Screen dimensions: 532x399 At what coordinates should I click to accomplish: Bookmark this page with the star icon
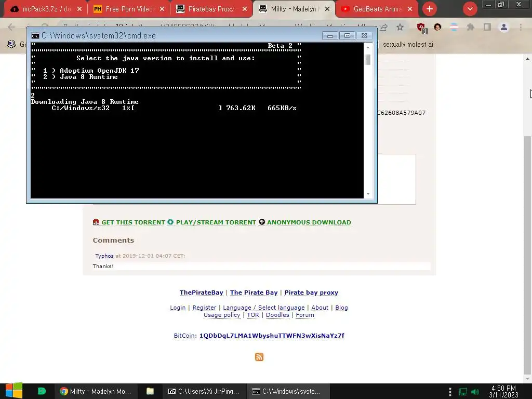pyautogui.click(x=400, y=27)
